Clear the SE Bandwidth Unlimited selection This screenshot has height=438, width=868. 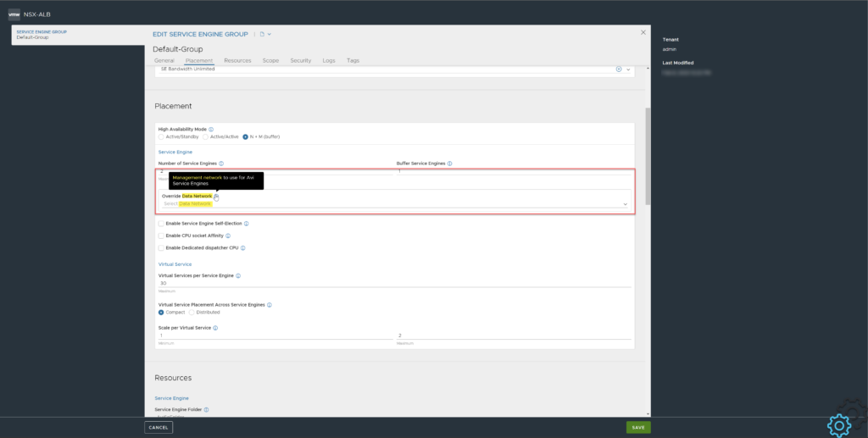tap(618, 69)
